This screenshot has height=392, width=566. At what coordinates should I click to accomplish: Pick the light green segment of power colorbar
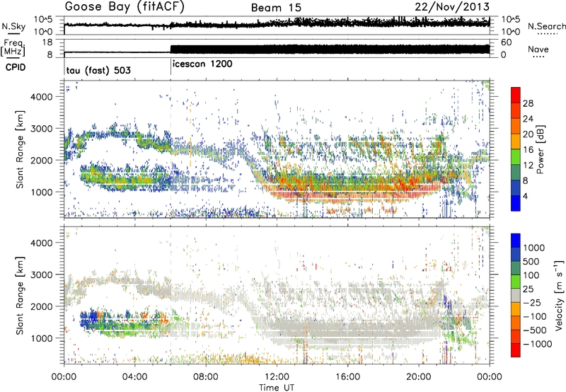coord(516,157)
